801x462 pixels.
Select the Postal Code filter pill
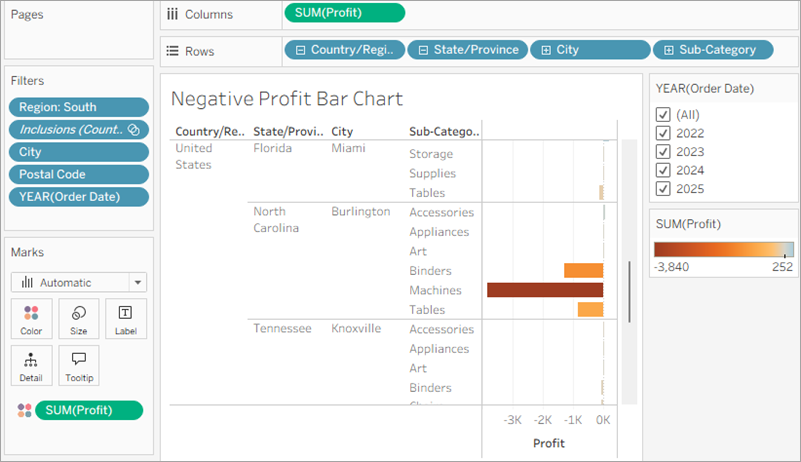click(x=78, y=174)
